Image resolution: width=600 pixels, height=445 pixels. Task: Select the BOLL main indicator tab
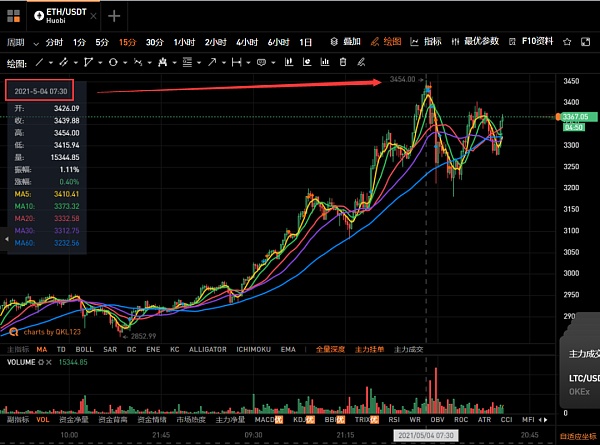point(84,350)
